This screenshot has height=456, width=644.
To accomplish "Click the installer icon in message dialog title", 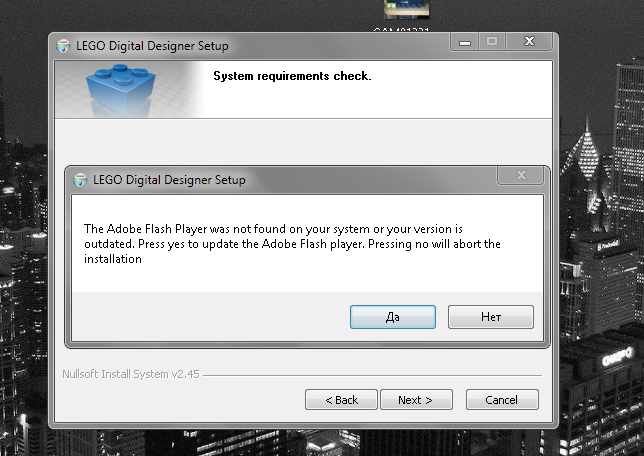I will (80, 180).
